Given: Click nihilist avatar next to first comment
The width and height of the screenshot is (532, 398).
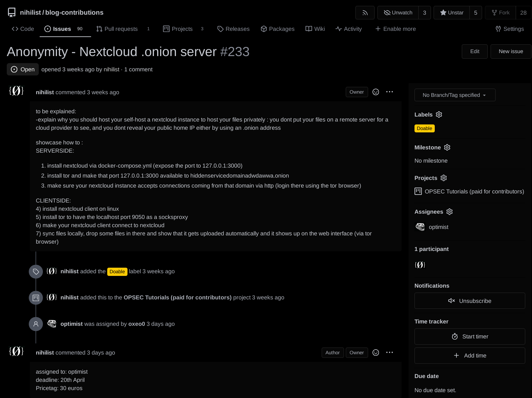Looking at the screenshot, I should (16, 91).
